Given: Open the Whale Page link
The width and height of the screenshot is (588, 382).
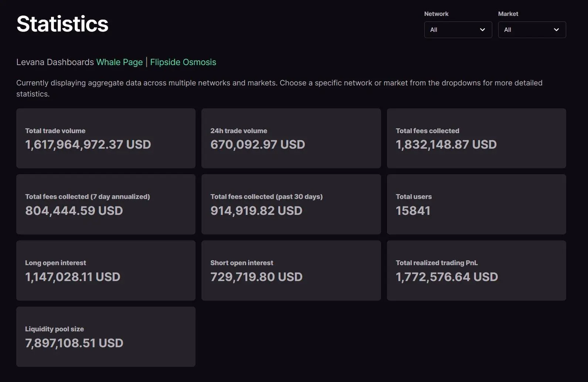Looking at the screenshot, I should coord(119,62).
